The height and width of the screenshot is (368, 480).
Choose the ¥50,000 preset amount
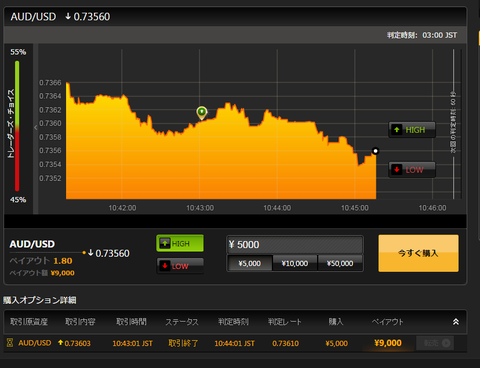pyautogui.click(x=340, y=263)
